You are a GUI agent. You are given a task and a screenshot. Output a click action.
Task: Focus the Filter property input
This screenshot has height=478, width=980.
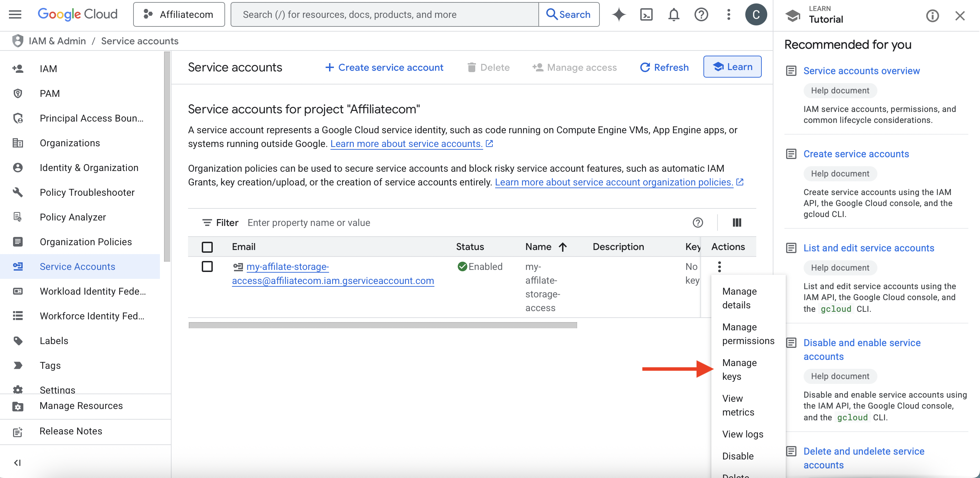(x=464, y=222)
